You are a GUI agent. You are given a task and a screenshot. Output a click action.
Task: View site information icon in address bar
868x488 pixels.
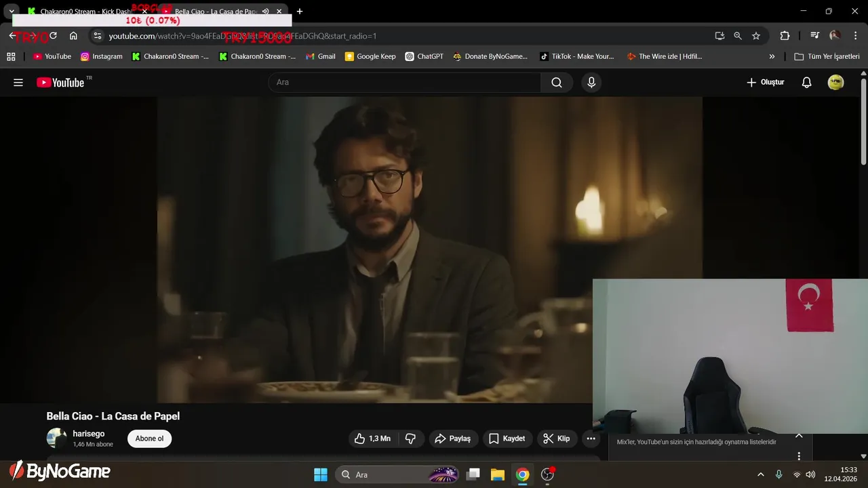point(98,36)
